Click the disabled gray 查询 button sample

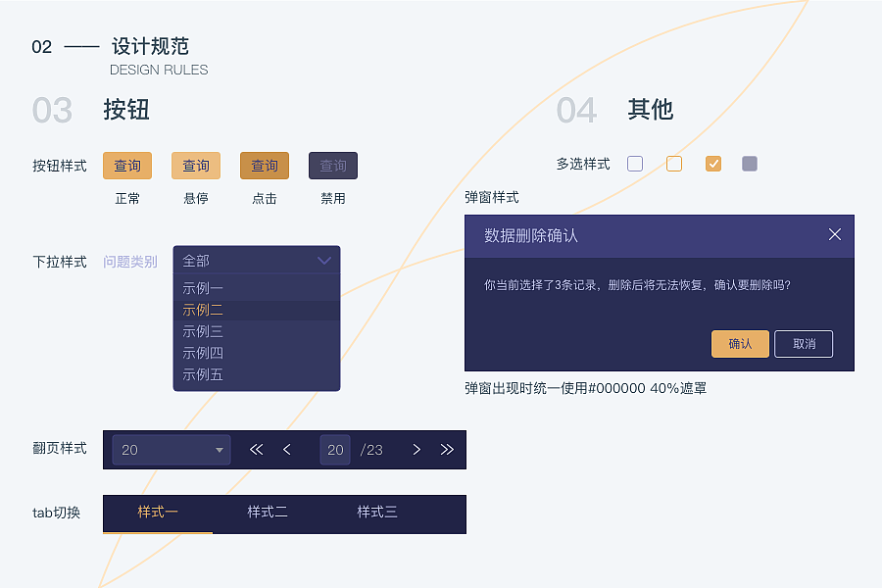click(332, 166)
